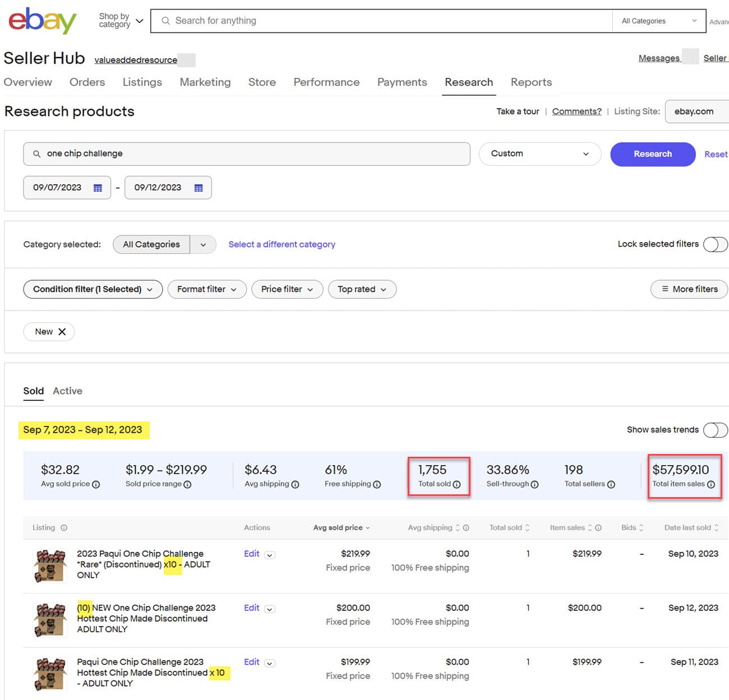Viewport: 729px width, 700px height.
Task: Toggle Lock selected filters switch
Action: [x=716, y=244]
